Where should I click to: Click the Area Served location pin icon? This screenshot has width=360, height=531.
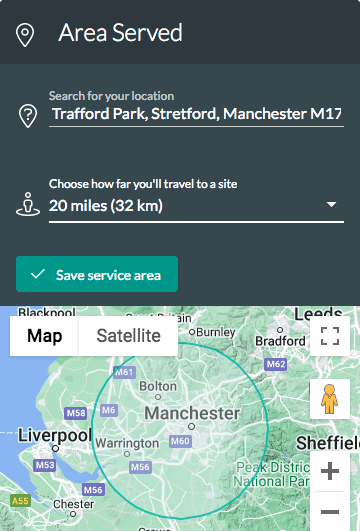pos(25,35)
